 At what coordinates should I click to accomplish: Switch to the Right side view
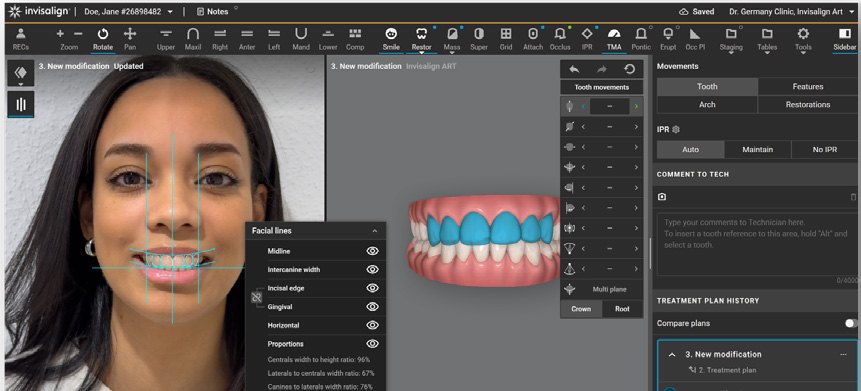[220, 39]
